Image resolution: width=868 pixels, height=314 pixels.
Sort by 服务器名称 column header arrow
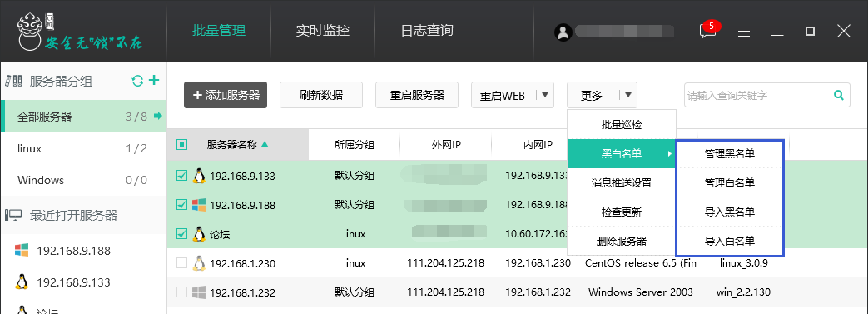coord(265,145)
